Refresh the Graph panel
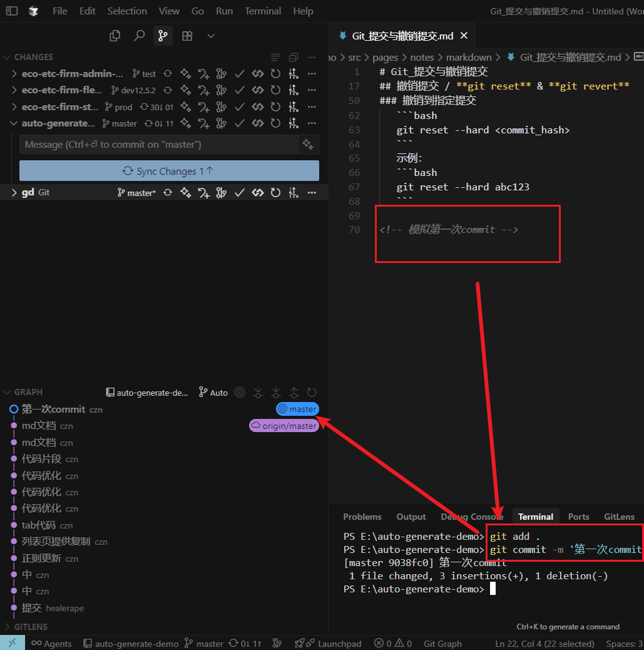Viewport: 644px width, 650px height. pos(312,393)
